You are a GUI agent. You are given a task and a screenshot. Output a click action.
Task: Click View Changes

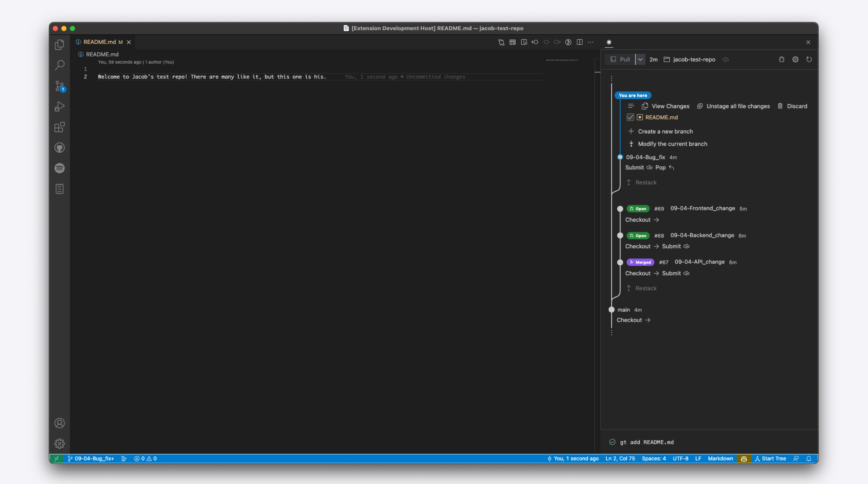[665, 106]
